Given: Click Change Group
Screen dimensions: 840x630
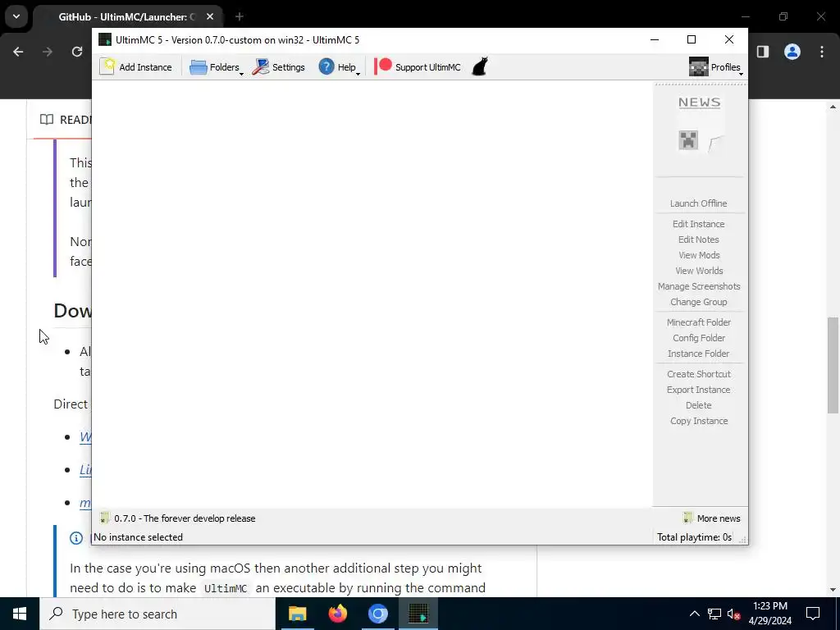Looking at the screenshot, I should click(699, 302).
